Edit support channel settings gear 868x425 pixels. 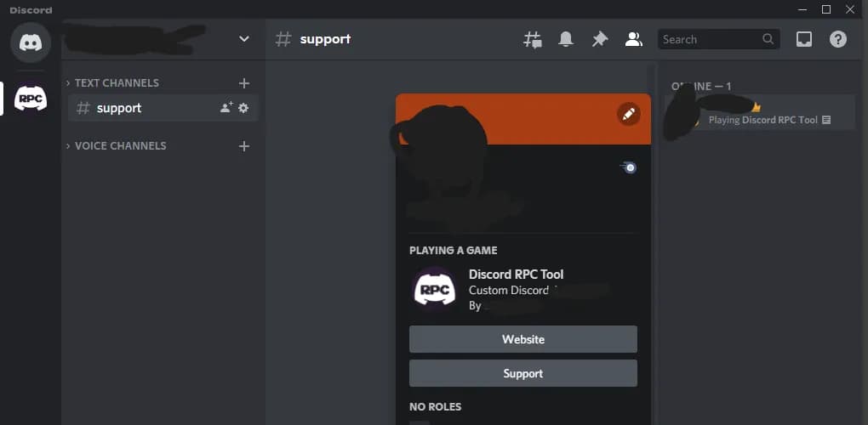[243, 108]
